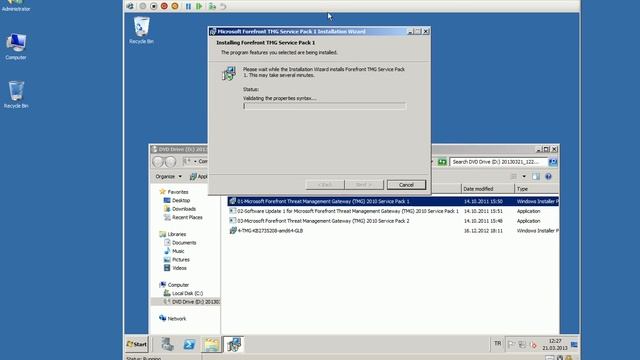640x360 pixels.
Task: Open the change view dropdown arrow
Action: (524, 177)
